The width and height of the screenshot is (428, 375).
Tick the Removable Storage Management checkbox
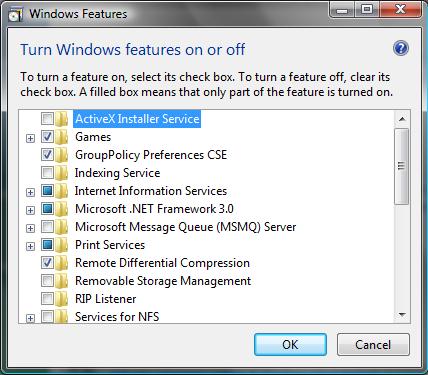[47, 280]
